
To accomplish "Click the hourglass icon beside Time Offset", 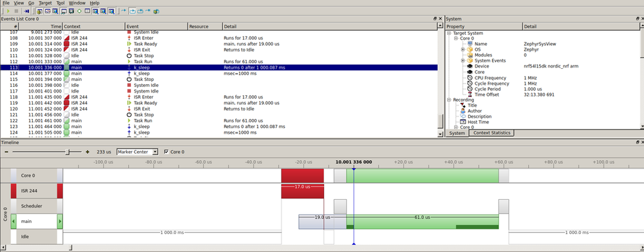I will tap(470, 94).
